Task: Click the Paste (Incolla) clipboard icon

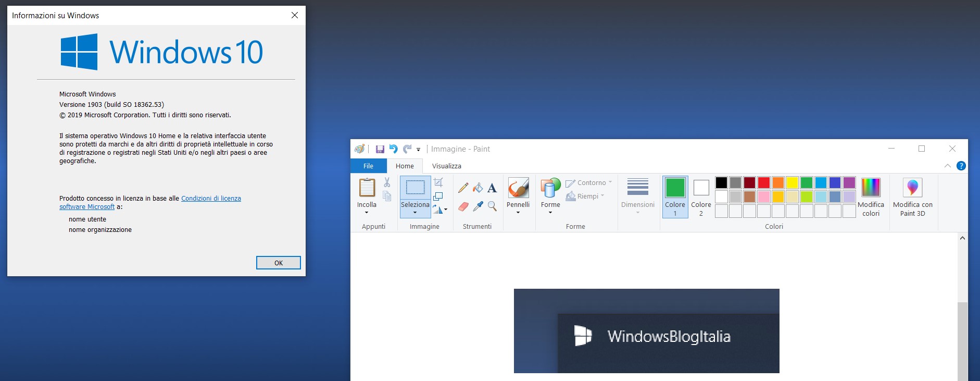Action: tap(367, 188)
